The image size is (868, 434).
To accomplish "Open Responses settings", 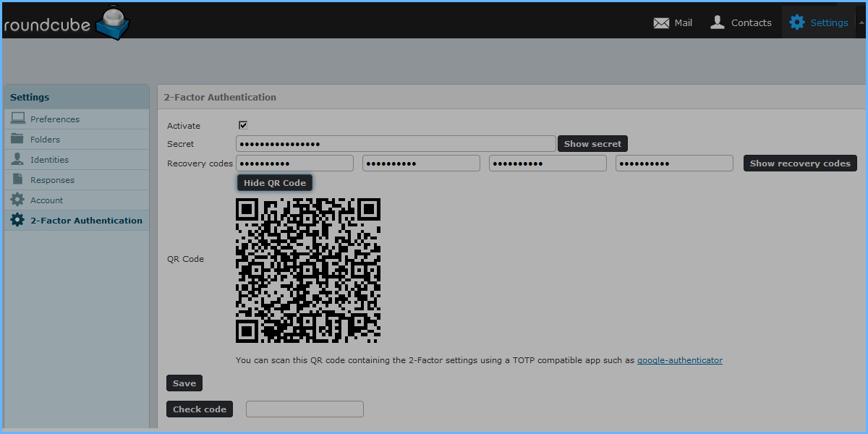I will click(77, 180).
